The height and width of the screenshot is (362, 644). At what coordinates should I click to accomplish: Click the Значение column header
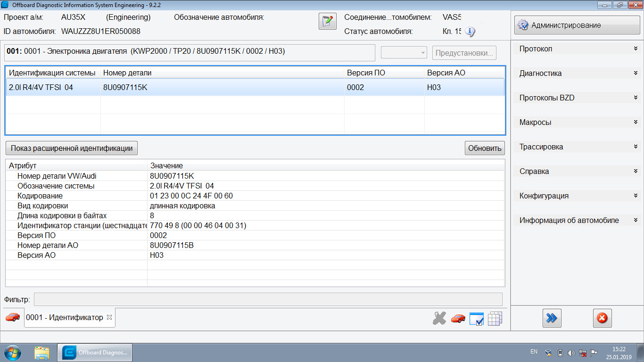point(326,165)
